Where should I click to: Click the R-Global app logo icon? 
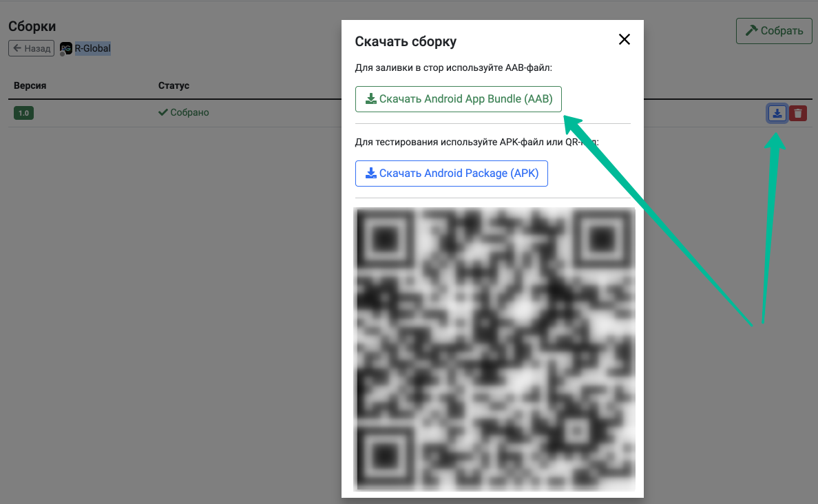(x=65, y=48)
